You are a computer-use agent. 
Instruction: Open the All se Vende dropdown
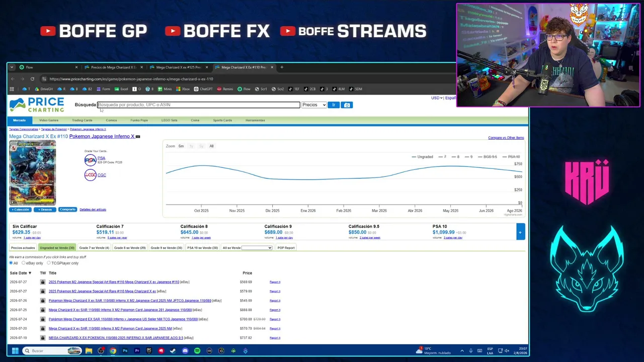point(257,248)
